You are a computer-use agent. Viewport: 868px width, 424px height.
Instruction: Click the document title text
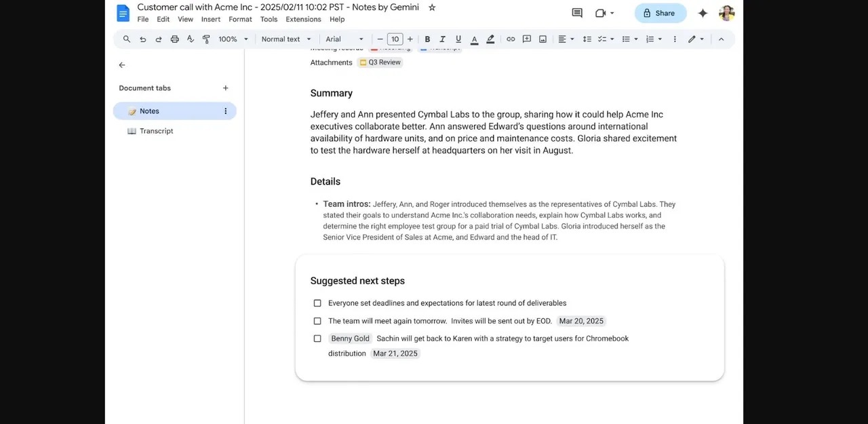pyautogui.click(x=278, y=7)
